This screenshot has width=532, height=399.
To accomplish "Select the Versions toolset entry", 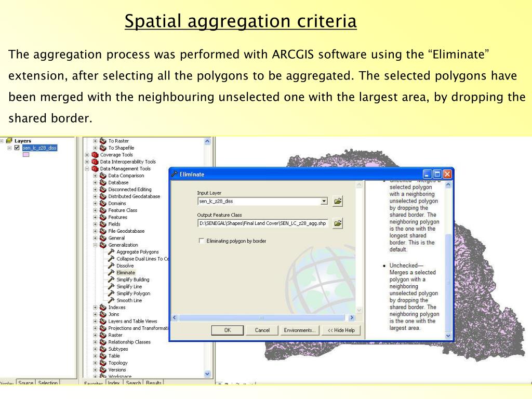I will click(x=117, y=369).
